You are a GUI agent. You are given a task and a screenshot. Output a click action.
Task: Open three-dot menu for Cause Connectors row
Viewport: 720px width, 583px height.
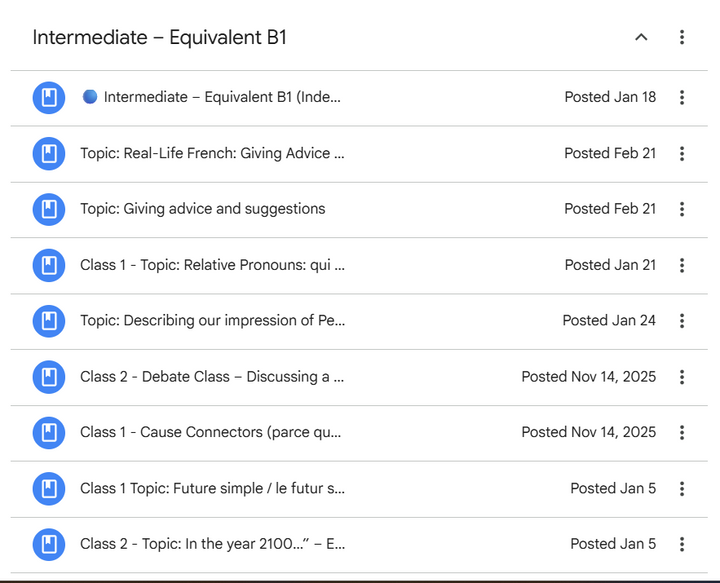(x=682, y=432)
